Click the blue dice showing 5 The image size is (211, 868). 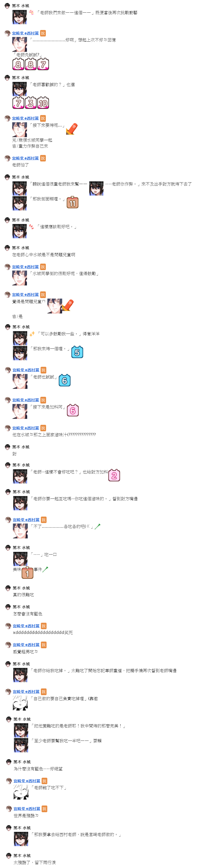click(x=77, y=352)
